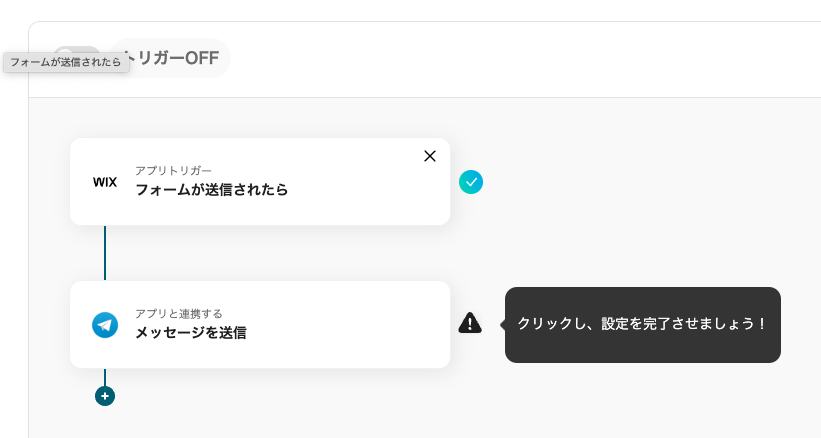Select the アプリトリガー label text
This screenshot has width=821, height=438.
tap(173, 171)
